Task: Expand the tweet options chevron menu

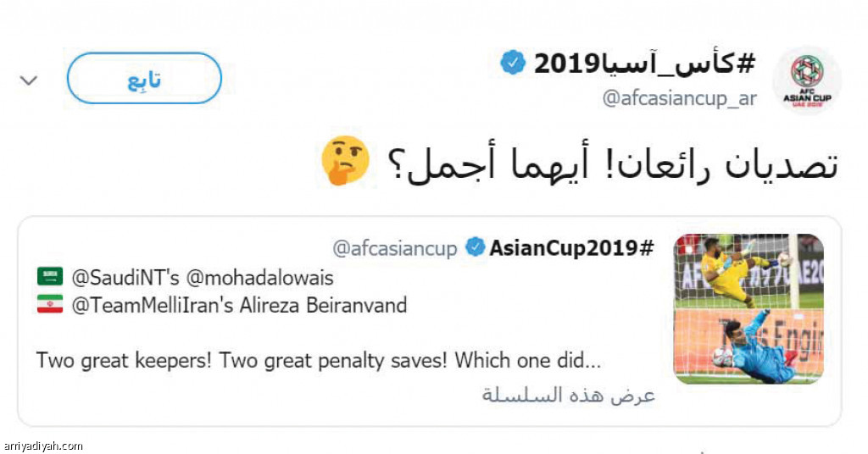Action: click(29, 80)
